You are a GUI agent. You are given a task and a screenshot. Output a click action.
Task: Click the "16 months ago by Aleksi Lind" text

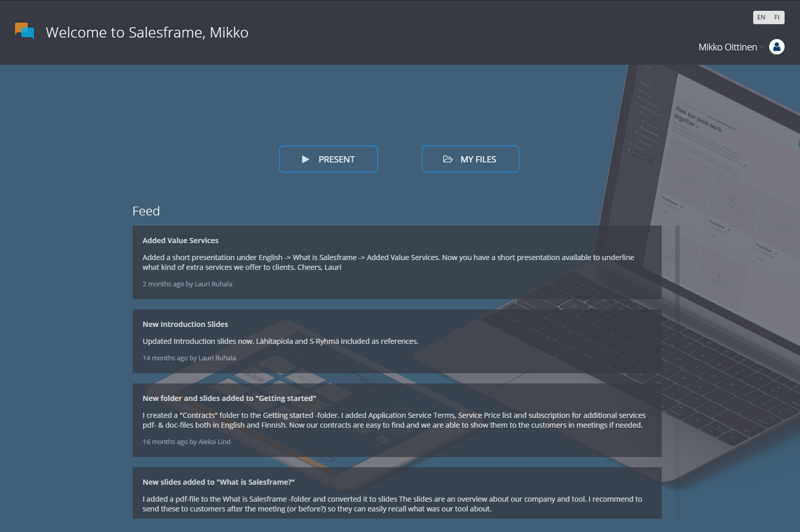pos(187,442)
